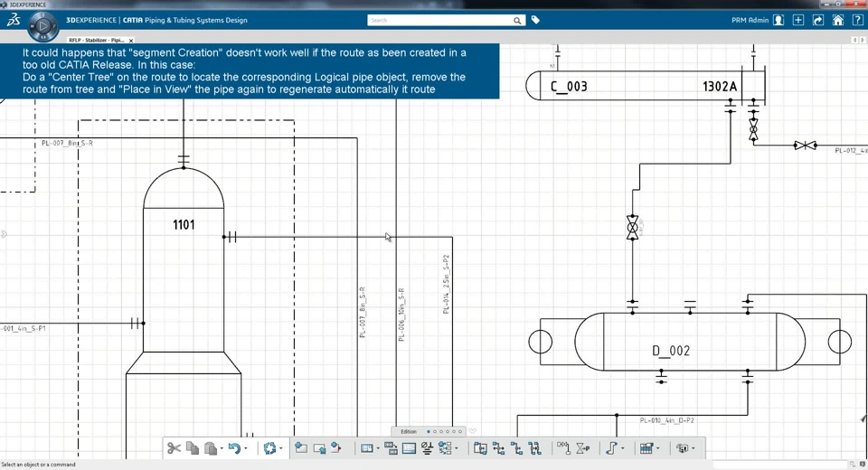
Task: Click inside the top Search field
Action: (x=440, y=21)
